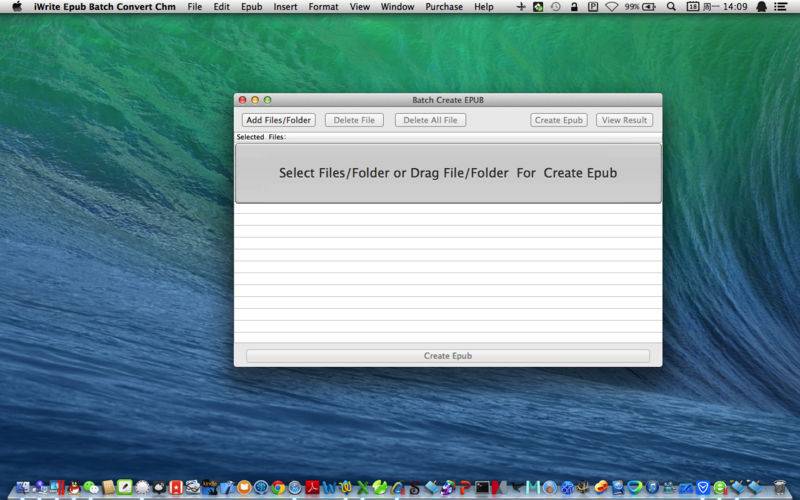Open the Format menu

coord(323,7)
